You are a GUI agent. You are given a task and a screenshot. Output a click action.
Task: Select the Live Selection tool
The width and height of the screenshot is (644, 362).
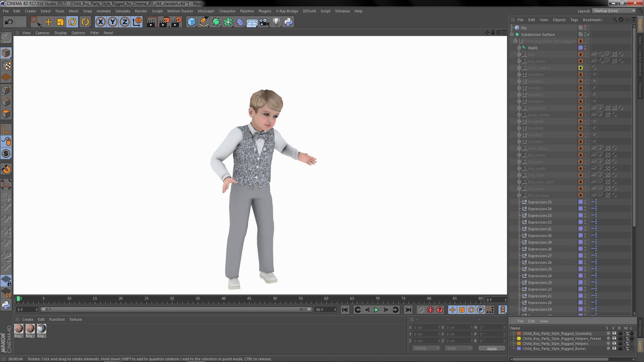[36, 22]
